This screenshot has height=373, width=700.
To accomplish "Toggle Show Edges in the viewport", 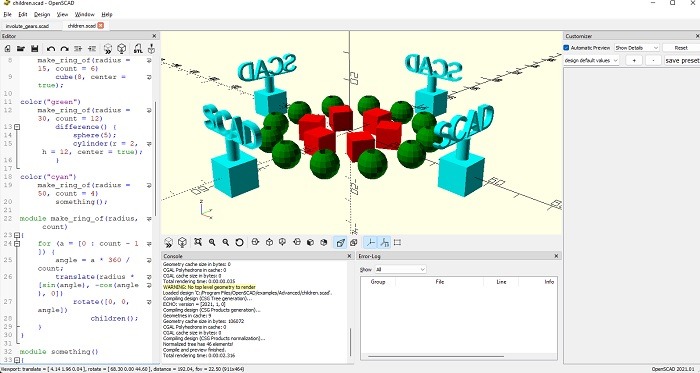I will tap(397, 242).
